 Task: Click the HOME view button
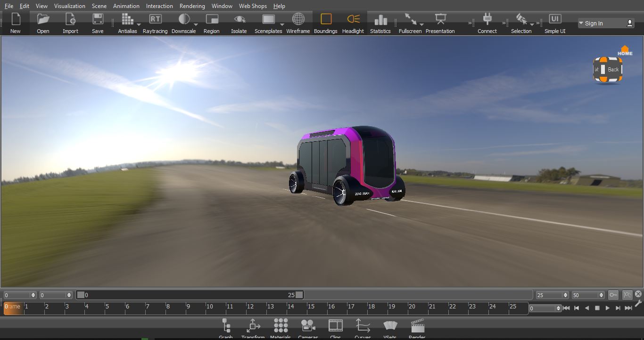(x=625, y=50)
